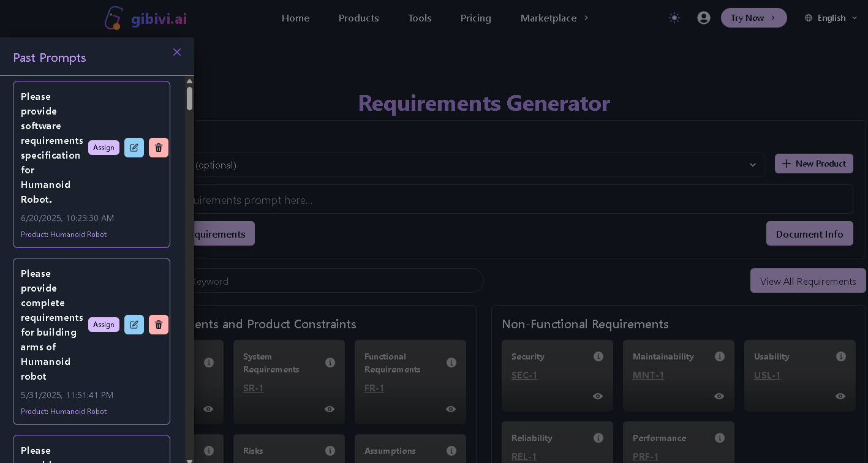The width and height of the screenshot is (868, 463).
Task: Click the Past Prompts heading text
Action: click(50, 58)
